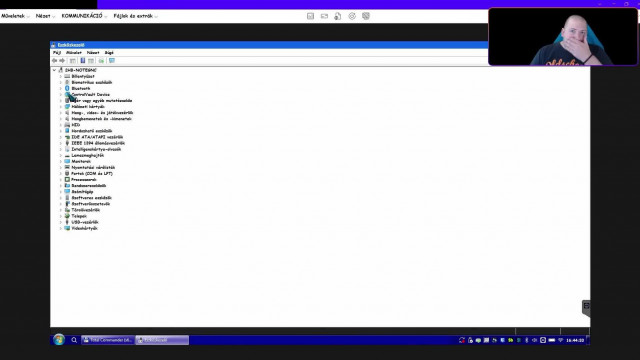The image size is (640, 360).
Task: Click the side panel tab at right edge
Action: pos(586,308)
